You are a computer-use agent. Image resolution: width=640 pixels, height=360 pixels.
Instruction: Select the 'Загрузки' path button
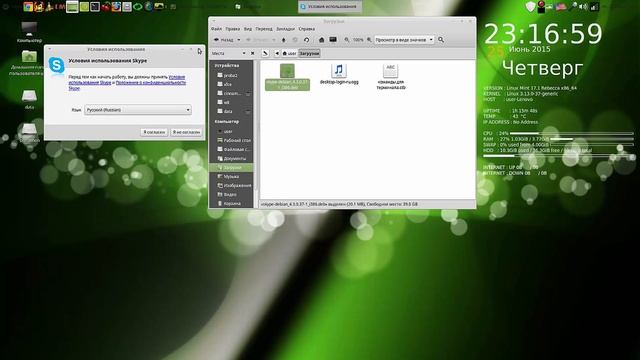point(309,53)
